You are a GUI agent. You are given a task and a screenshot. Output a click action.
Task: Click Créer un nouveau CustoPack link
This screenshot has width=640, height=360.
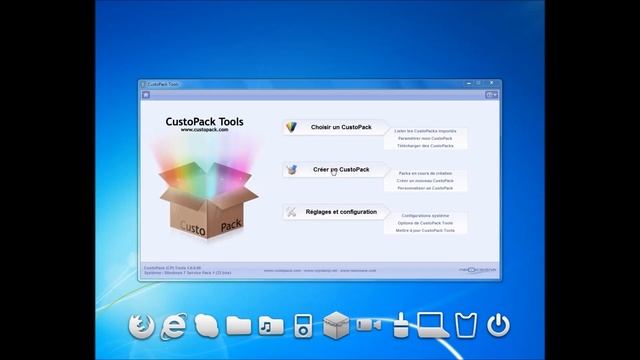[x=425, y=180]
